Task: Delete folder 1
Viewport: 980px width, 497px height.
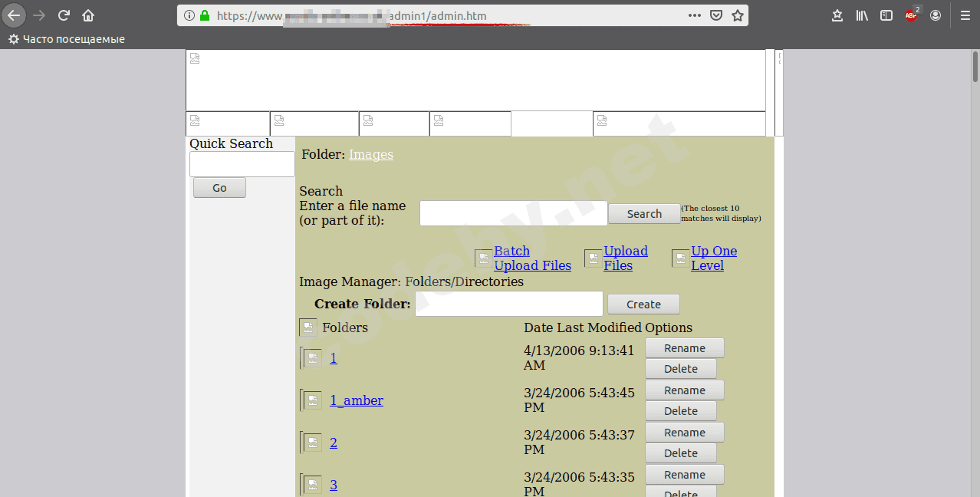Action: (681, 369)
